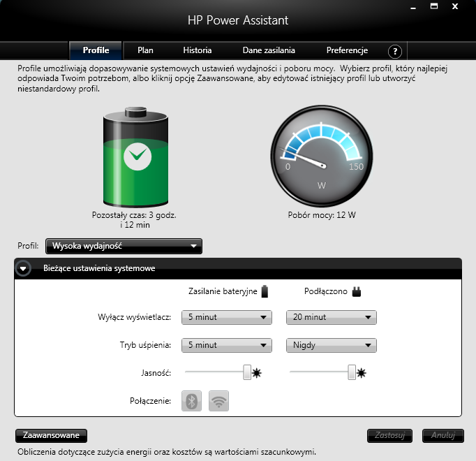The width and height of the screenshot is (476, 461).
Task: Maximize the HP Power Assistant window
Action: click(x=434, y=6)
